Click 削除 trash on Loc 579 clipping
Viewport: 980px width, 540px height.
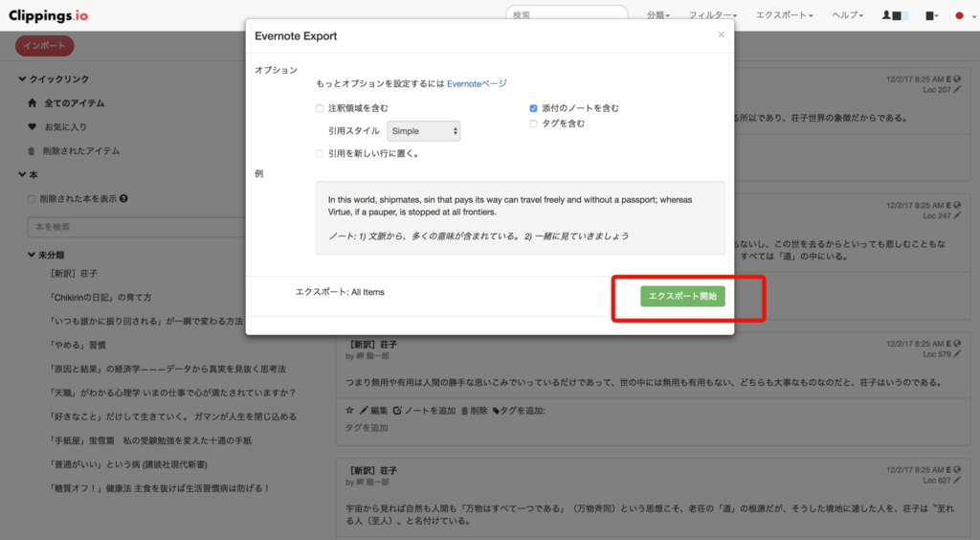[x=475, y=411]
